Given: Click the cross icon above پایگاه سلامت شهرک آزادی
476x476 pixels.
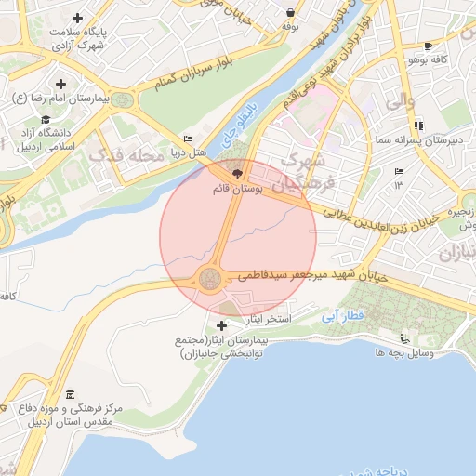Looking at the screenshot, I should pyautogui.click(x=77, y=19).
